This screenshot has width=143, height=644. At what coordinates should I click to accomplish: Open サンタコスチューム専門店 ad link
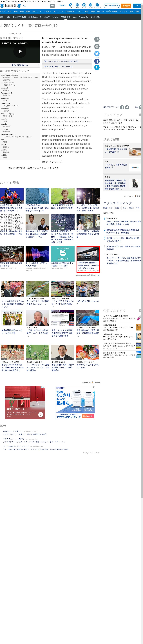(x=14, y=439)
